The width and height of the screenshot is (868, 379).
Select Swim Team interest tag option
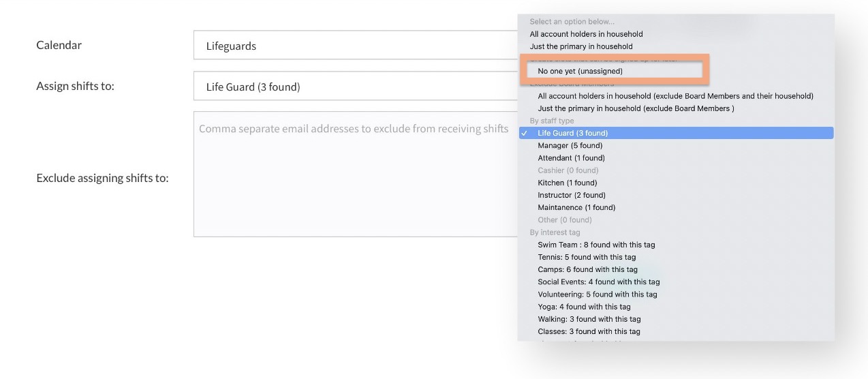[x=596, y=245]
